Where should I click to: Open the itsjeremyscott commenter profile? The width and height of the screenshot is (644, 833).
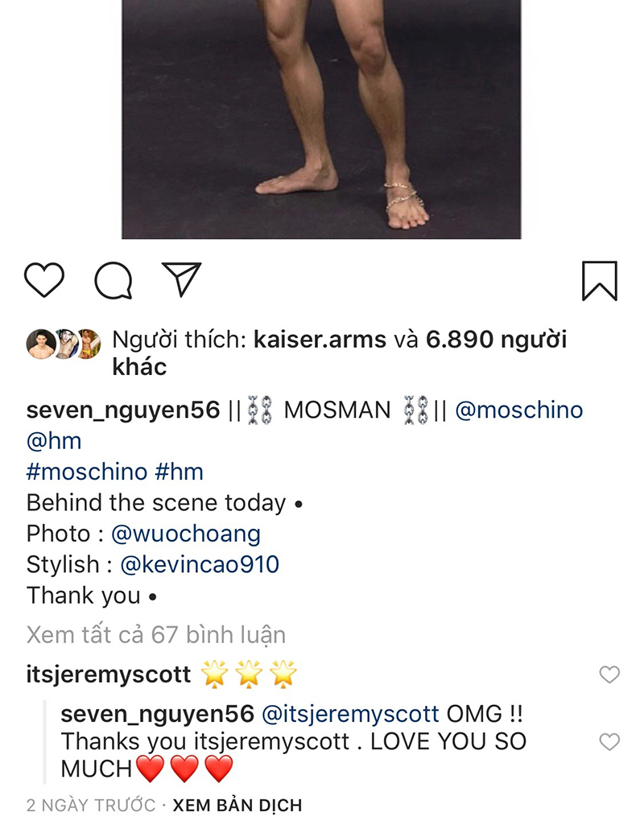click(x=109, y=674)
